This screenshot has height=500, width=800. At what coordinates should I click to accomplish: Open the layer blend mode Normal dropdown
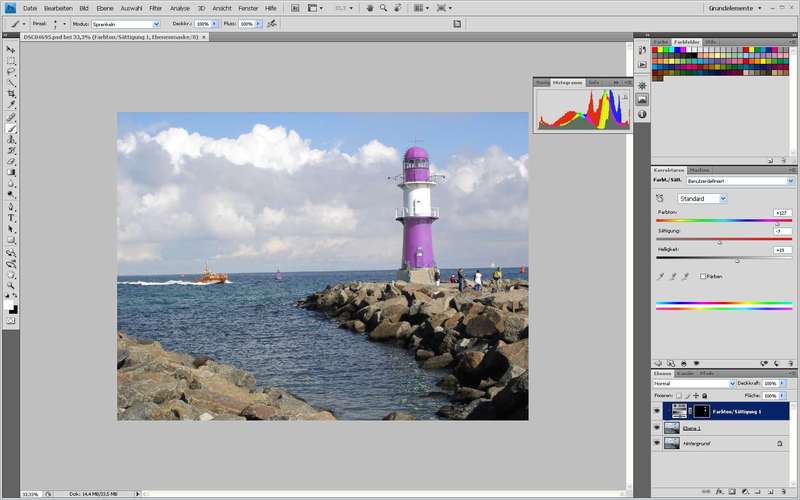(x=693, y=383)
